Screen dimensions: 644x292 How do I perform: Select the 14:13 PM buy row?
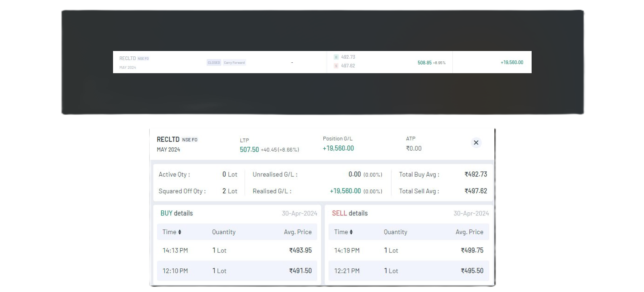tap(237, 250)
